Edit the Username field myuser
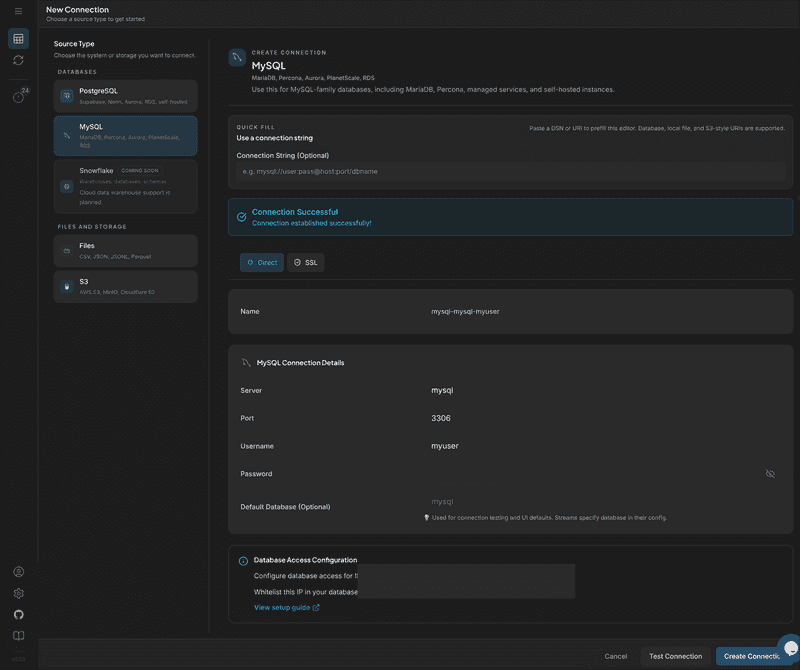 click(x=605, y=446)
